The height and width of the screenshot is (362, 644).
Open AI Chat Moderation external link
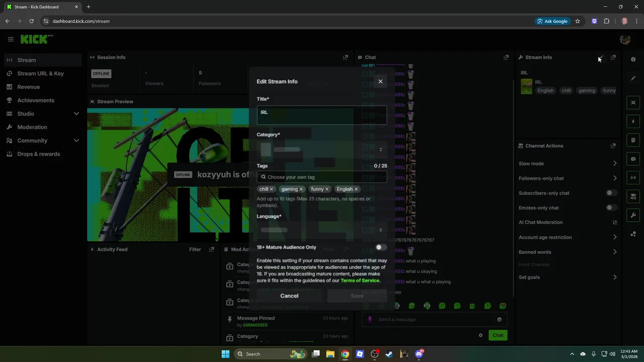pyautogui.click(x=615, y=222)
